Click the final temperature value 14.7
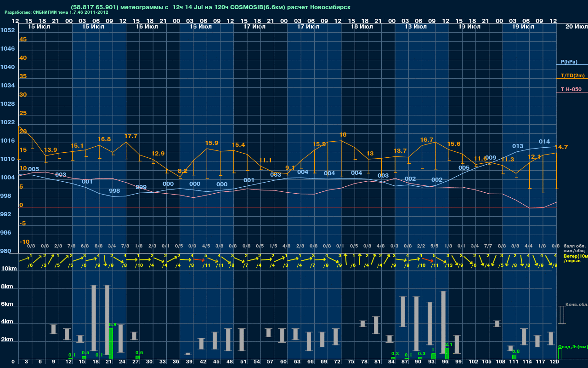 561,147
